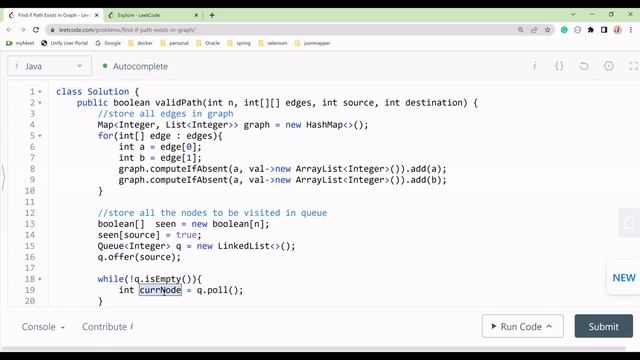The height and width of the screenshot is (360, 640).
Task: Collapse the for loop fold arrow on line 5
Action: click(40, 136)
